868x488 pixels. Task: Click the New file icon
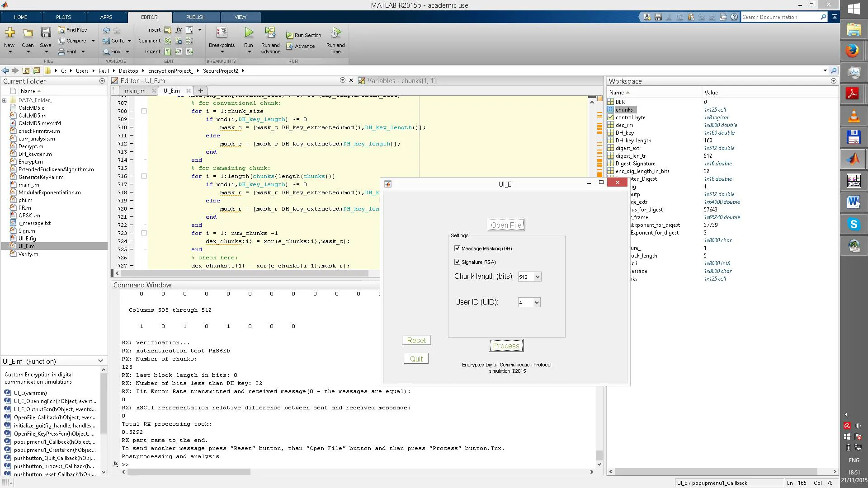(x=9, y=33)
